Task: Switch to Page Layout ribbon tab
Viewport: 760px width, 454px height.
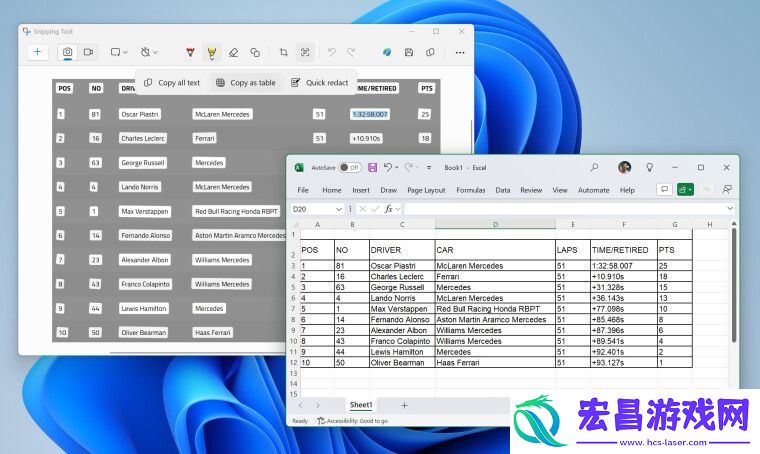Action: (427, 190)
